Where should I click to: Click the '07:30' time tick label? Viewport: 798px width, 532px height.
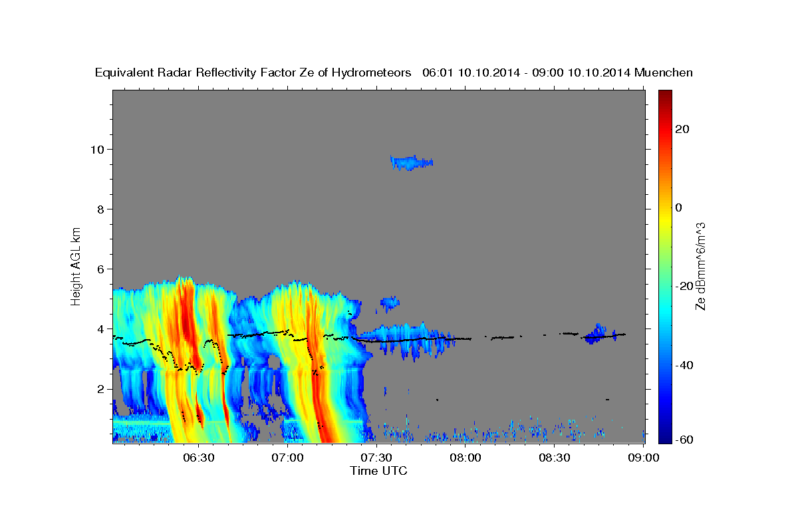376,458
